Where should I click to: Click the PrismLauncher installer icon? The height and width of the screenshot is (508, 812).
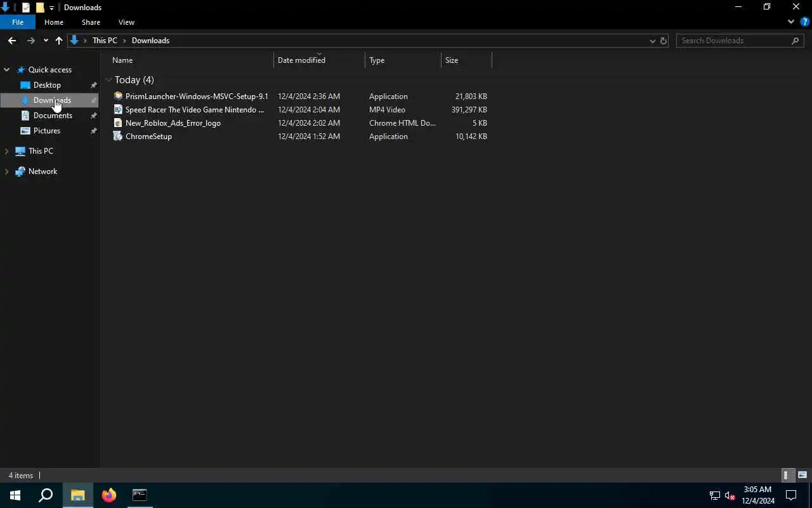click(118, 97)
